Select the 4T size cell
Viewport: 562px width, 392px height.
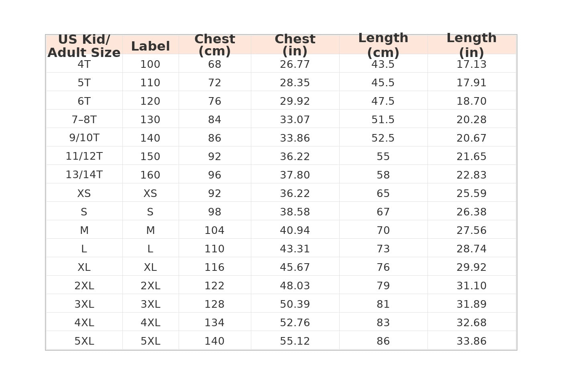point(84,63)
